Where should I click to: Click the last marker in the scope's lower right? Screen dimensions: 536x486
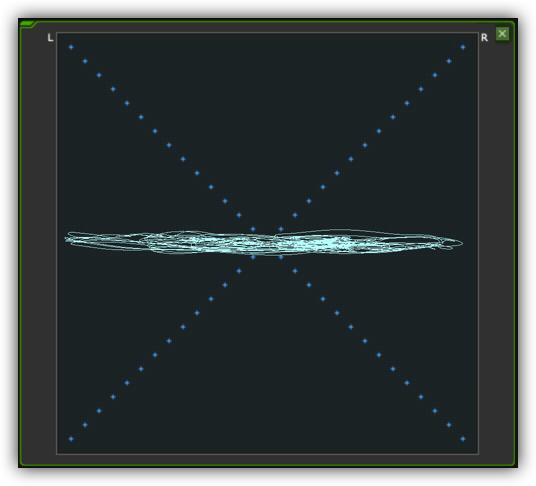463,439
